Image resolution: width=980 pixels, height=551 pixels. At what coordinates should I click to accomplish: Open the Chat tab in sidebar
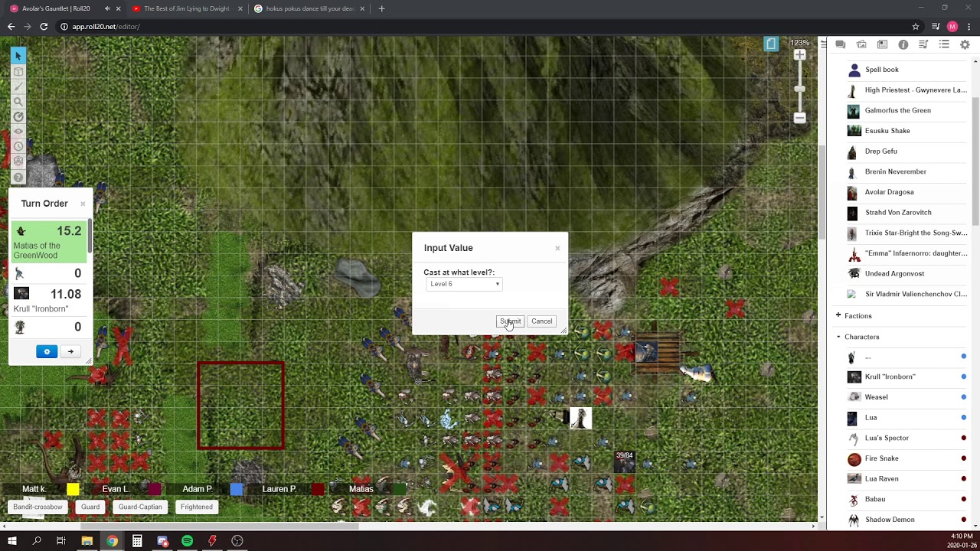coord(840,44)
